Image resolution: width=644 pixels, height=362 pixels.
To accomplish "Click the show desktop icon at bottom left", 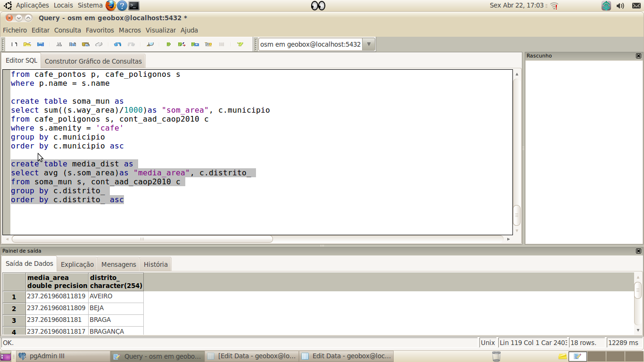I will point(6,356).
